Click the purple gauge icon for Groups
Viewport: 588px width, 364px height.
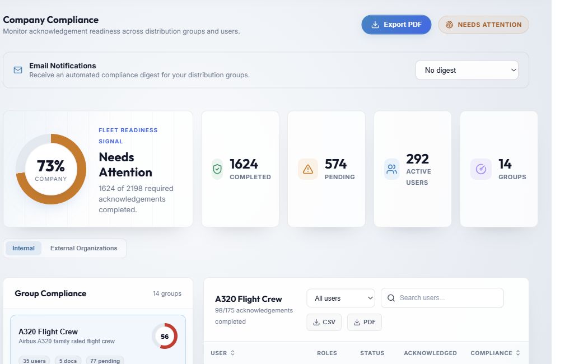point(480,169)
